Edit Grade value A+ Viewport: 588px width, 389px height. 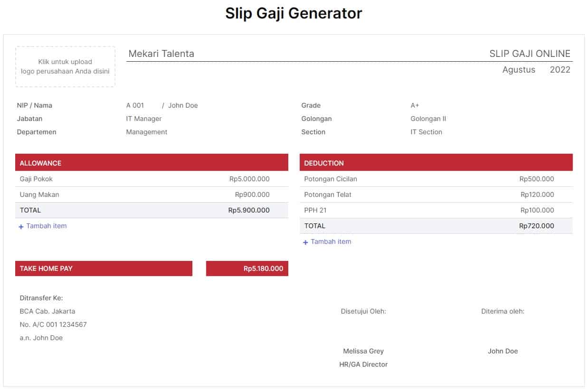pyautogui.click(x=415, y=105)
